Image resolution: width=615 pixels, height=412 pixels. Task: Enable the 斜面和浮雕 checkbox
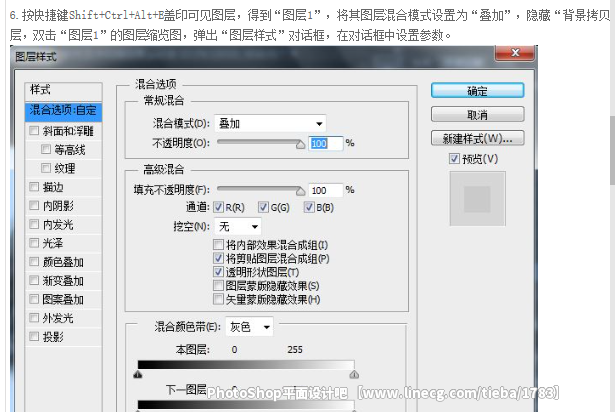pos(34,131)
